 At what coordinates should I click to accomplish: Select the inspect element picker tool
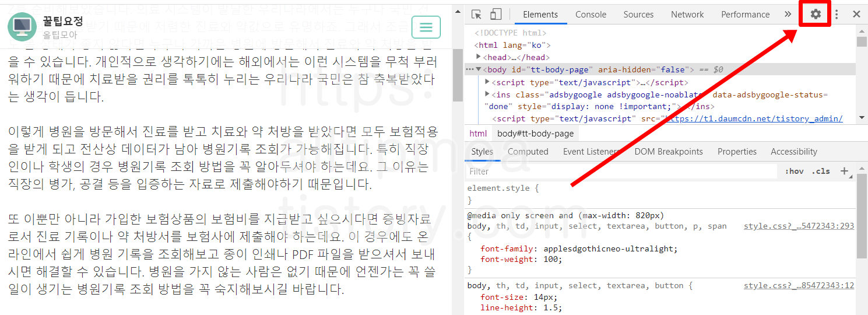477,15
